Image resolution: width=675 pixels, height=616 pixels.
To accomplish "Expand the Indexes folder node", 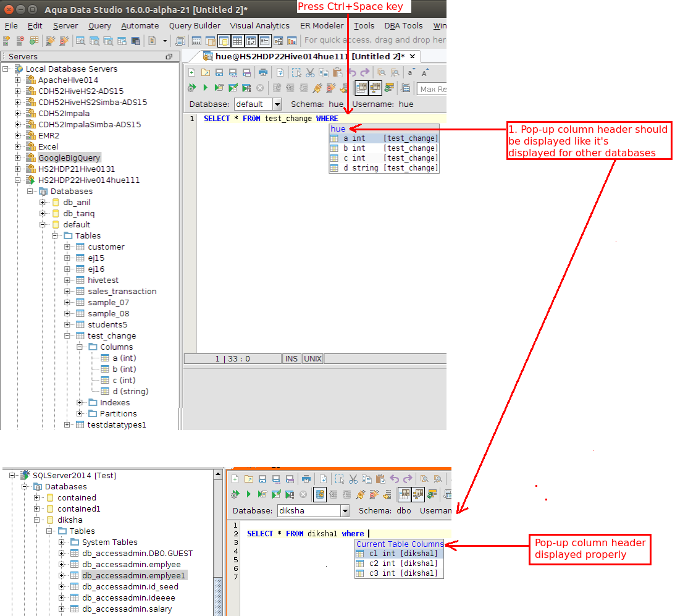I will pos(80,402).
